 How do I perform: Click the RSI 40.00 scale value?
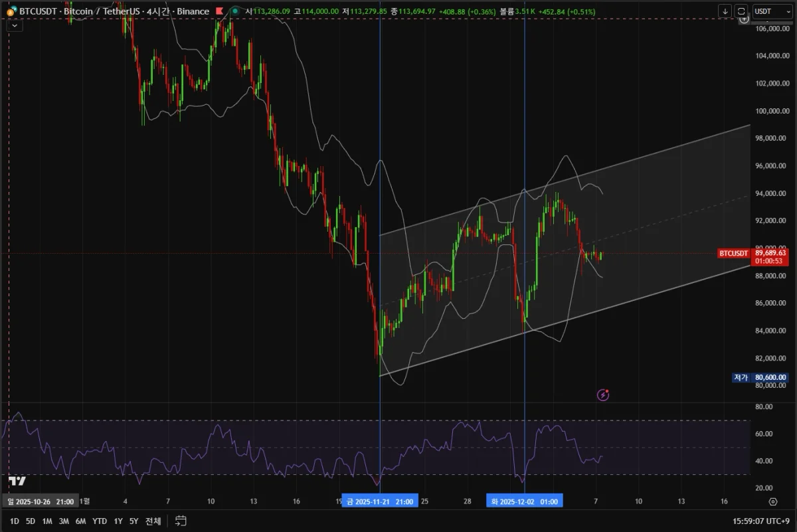click(x=764, y=461)
